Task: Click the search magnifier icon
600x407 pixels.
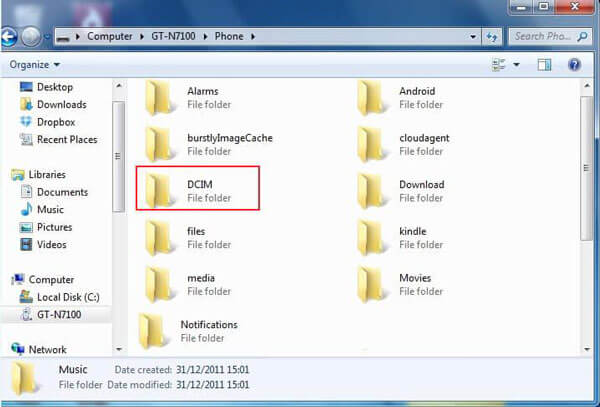Action: point(583,36)
